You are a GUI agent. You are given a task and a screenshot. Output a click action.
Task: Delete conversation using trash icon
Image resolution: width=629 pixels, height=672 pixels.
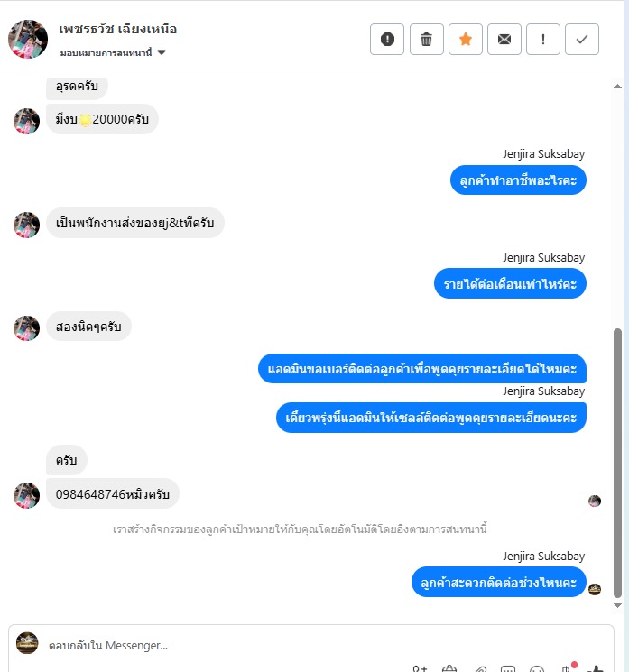click(x=426, y=40)
